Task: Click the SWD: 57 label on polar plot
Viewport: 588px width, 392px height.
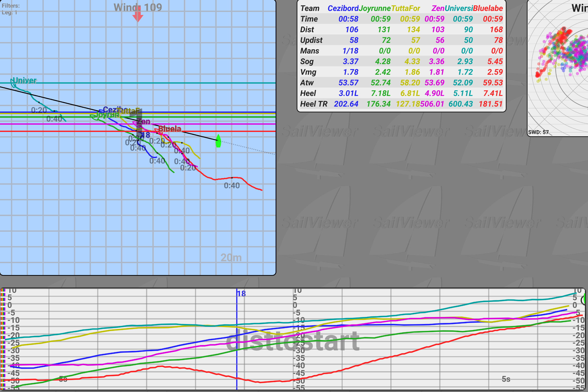Action: [x=538, y=132]
